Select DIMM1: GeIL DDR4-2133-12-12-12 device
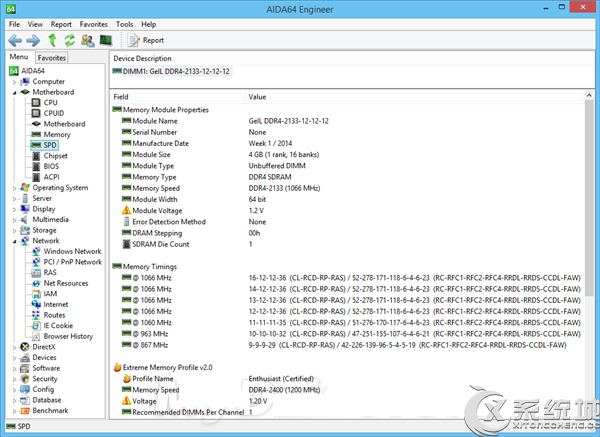 point(172,71)
